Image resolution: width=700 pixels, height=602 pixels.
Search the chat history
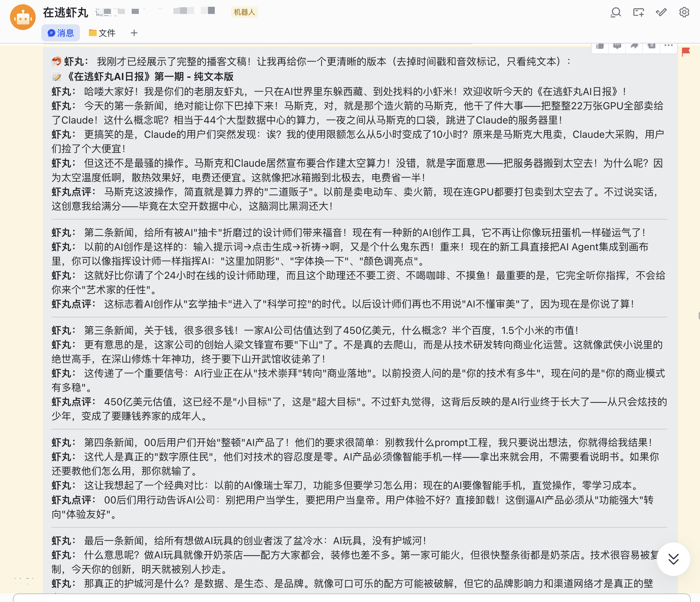pos(615,12)
